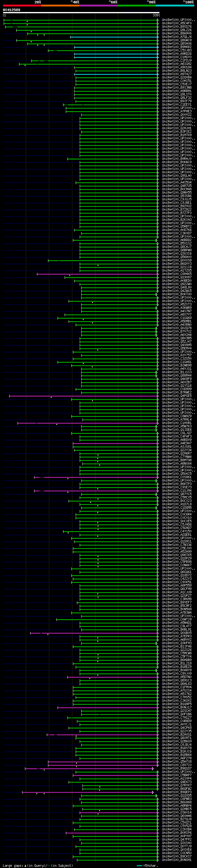This screenshot has width=197, height=868.
Task: Click the purple bar for UniRef100_C1H0B1
Action: 88,423
